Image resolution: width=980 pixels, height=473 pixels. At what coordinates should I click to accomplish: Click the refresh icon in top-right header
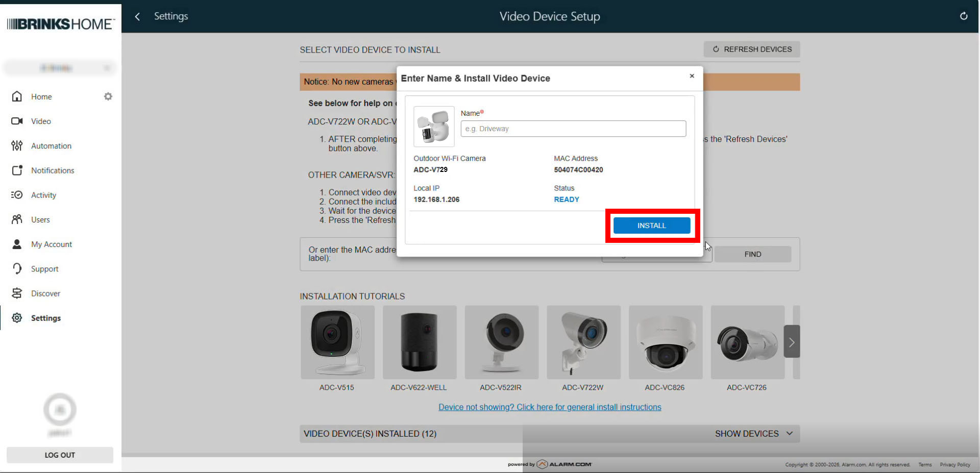964,16
